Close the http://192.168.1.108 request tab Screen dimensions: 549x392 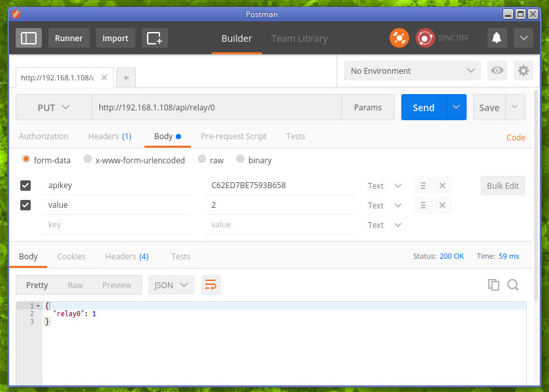click(104, 77)
